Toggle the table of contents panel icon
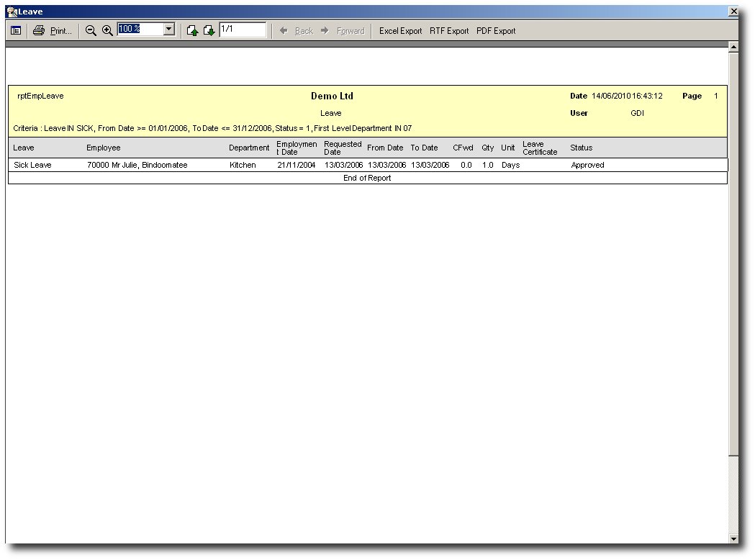 coord(16,31)
